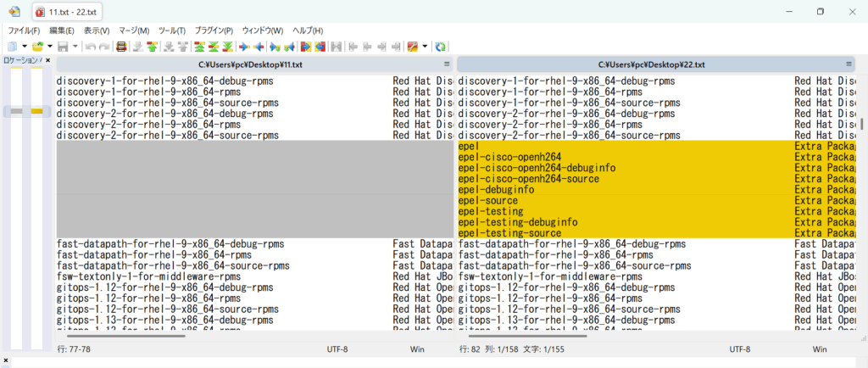
Task: Close the ロケーション pane
Action: click(x=48, y=61)
